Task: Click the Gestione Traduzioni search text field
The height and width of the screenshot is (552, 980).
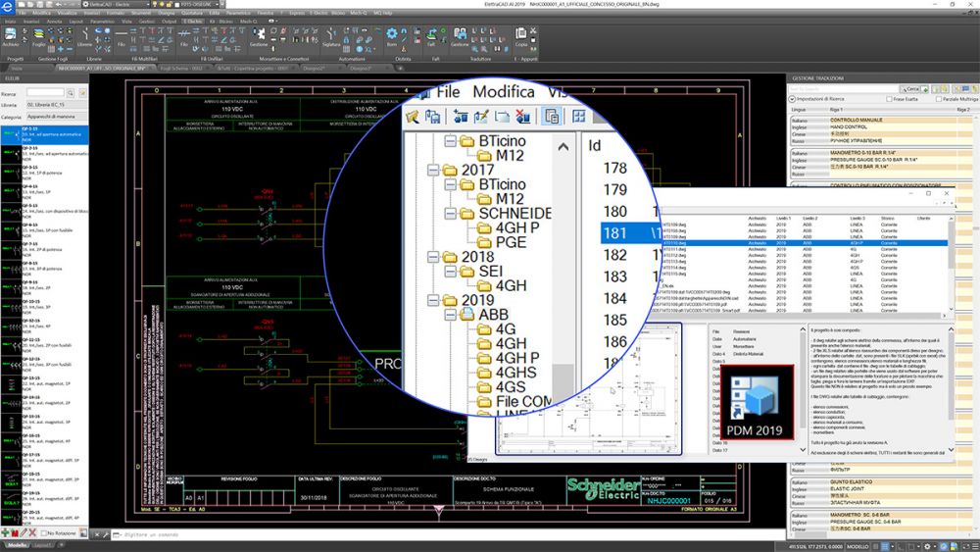Action: (844, 89)
